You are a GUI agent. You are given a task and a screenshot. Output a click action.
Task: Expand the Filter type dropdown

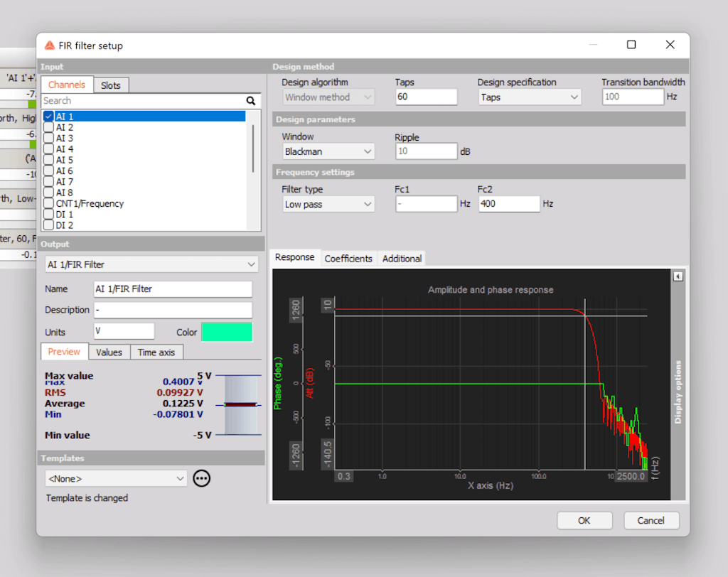[328, 204]
